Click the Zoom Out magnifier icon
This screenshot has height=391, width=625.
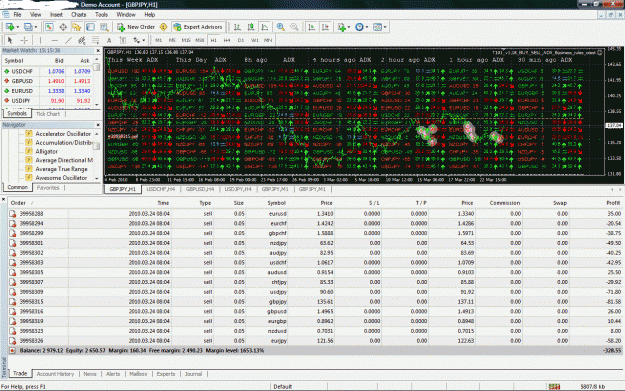294,27
